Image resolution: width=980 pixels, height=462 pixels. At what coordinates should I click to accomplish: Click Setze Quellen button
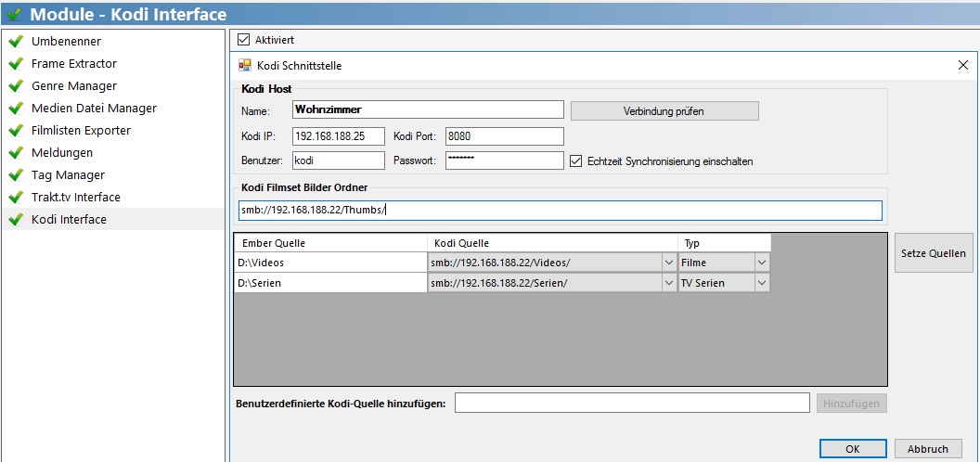(934, 253)
